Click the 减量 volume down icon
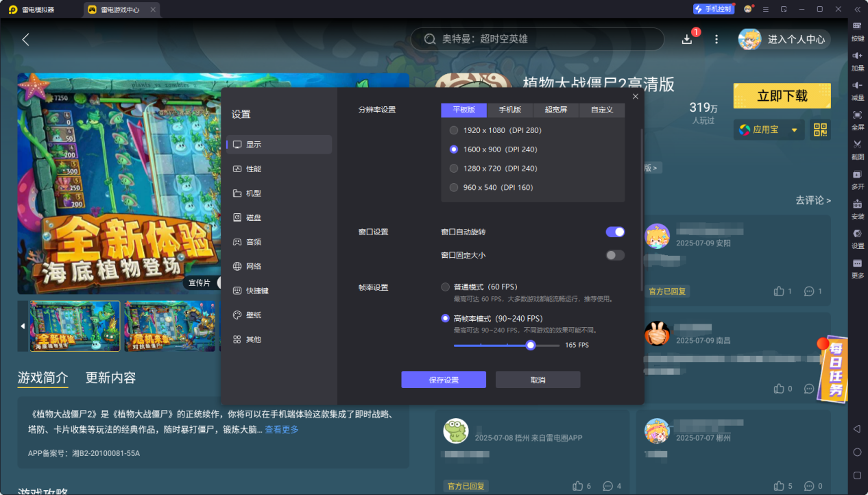The height and width of the screenshot is (495, 868). click(x=857, y=85)
